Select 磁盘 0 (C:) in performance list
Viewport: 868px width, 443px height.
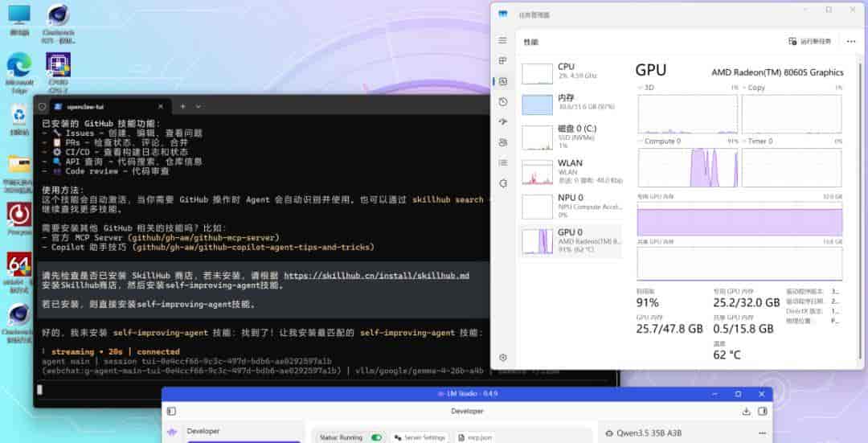coord(571,137)
